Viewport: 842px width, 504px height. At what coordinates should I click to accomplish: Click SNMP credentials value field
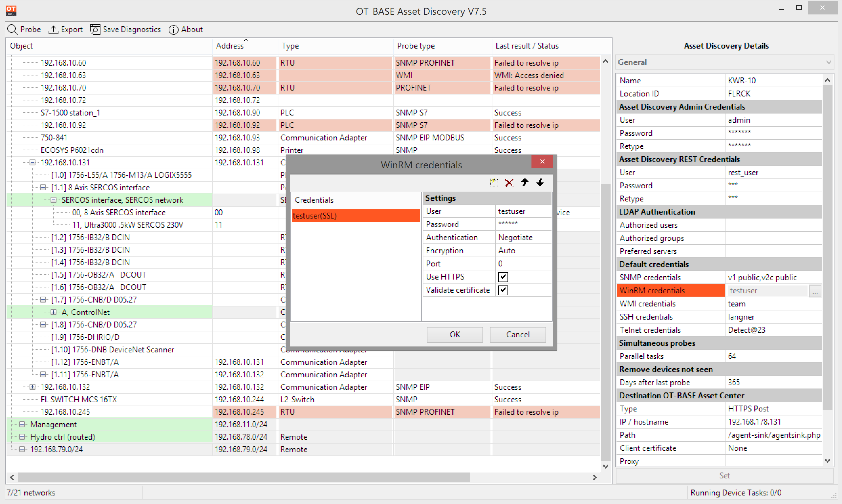773,278
